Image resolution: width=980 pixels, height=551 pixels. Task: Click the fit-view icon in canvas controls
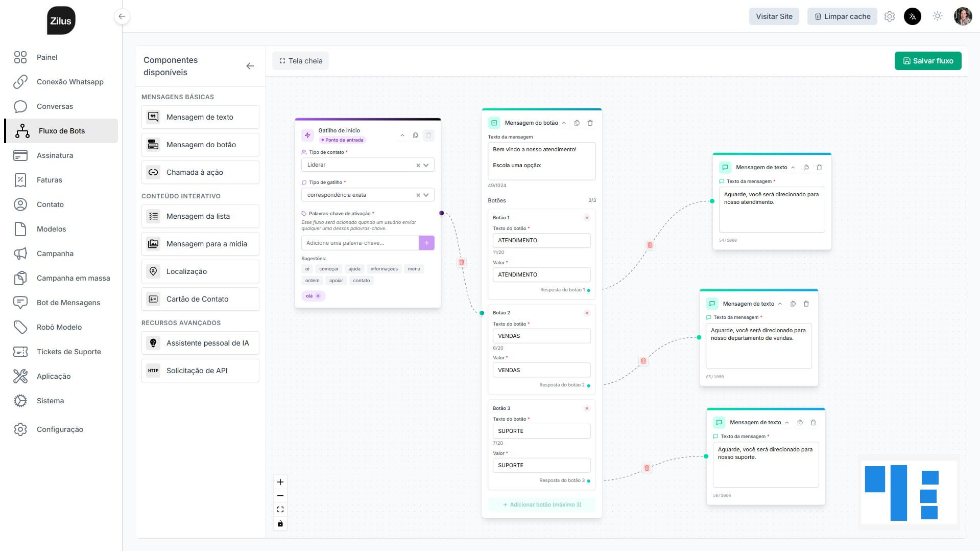280,509
